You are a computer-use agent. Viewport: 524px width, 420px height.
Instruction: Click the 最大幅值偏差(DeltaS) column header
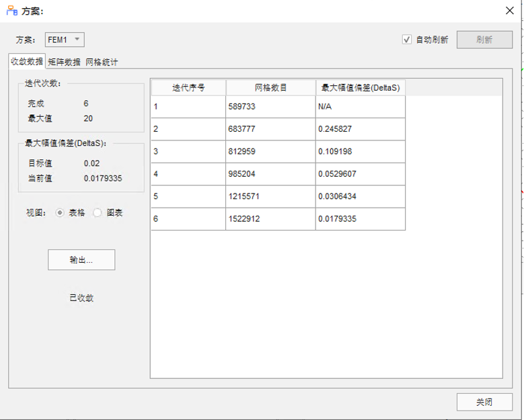coord(361,87)
